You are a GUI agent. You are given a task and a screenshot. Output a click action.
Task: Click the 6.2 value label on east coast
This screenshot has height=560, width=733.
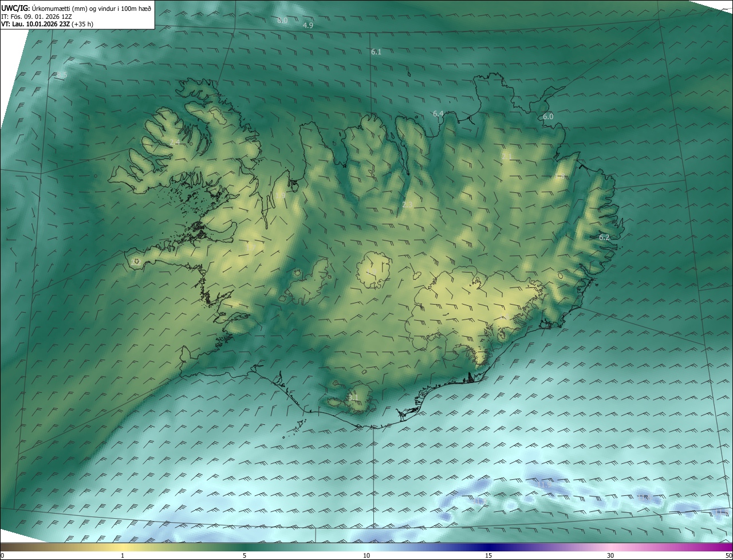click(604, 237)
